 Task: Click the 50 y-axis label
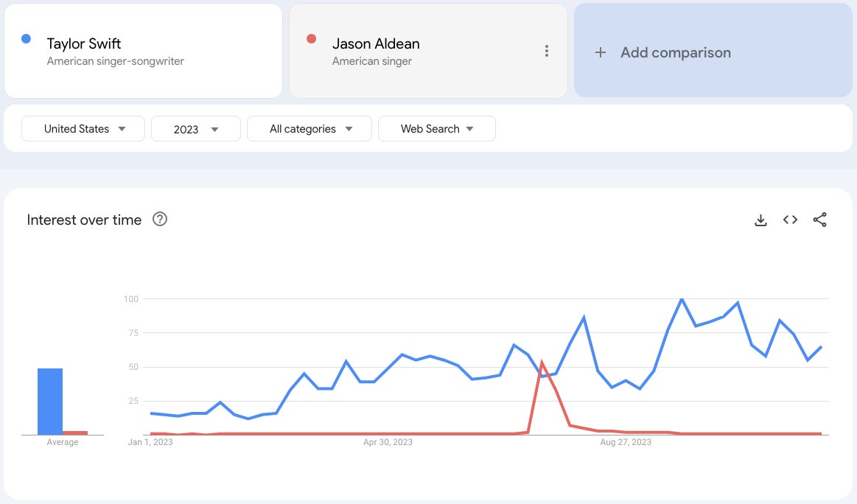pos(133,367)
